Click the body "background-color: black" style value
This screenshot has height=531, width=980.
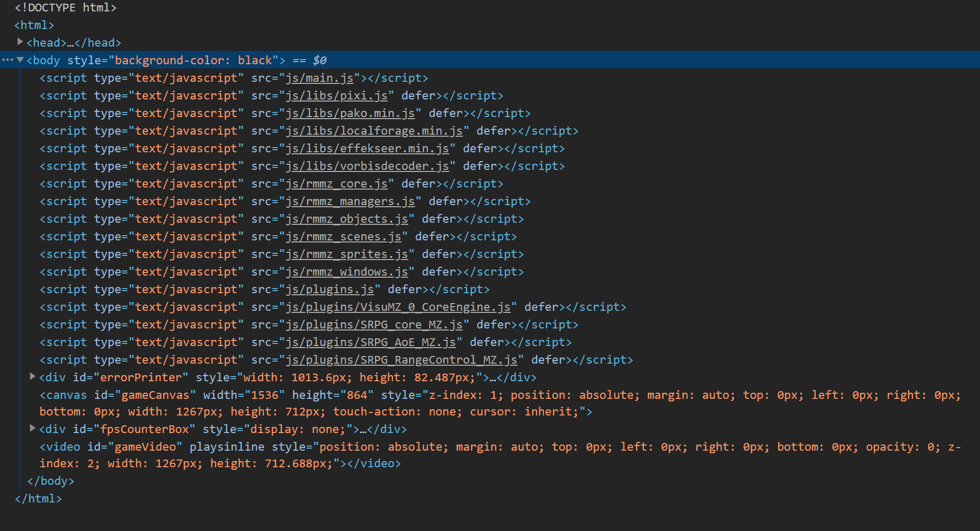194,61
